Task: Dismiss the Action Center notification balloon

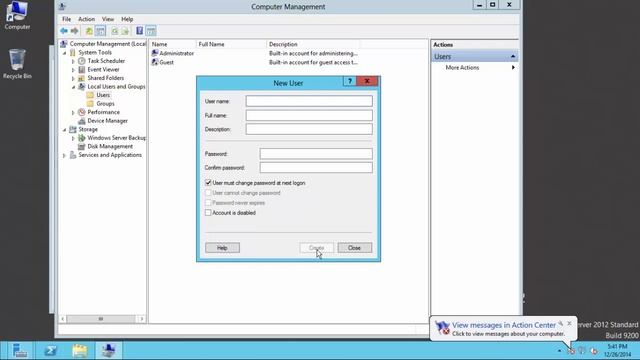Action: [x=569, y=323]
